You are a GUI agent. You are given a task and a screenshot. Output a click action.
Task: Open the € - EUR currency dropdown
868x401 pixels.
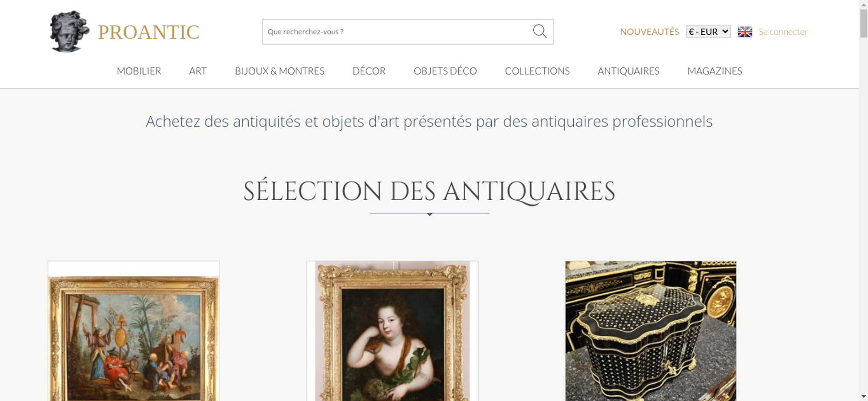[x=708, y=32]
